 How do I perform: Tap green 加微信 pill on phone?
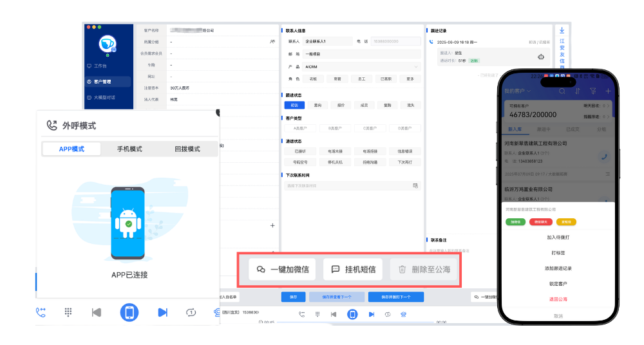tap(515, 222)
